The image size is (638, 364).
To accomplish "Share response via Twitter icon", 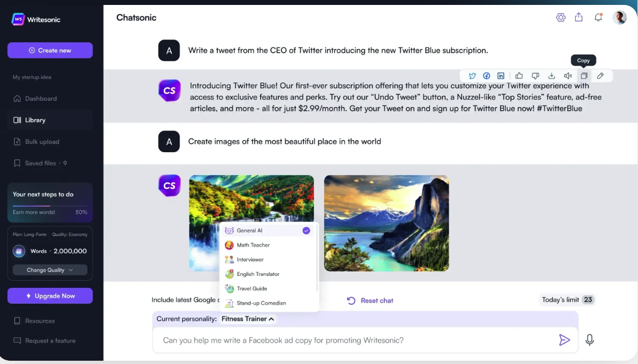I will tap(472, 76).
